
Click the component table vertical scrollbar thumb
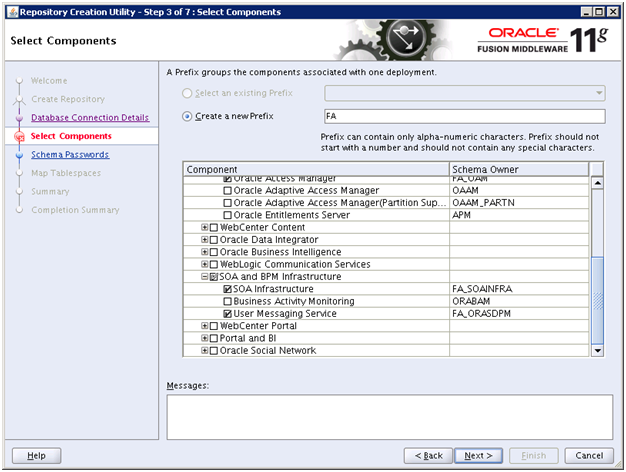597,301
